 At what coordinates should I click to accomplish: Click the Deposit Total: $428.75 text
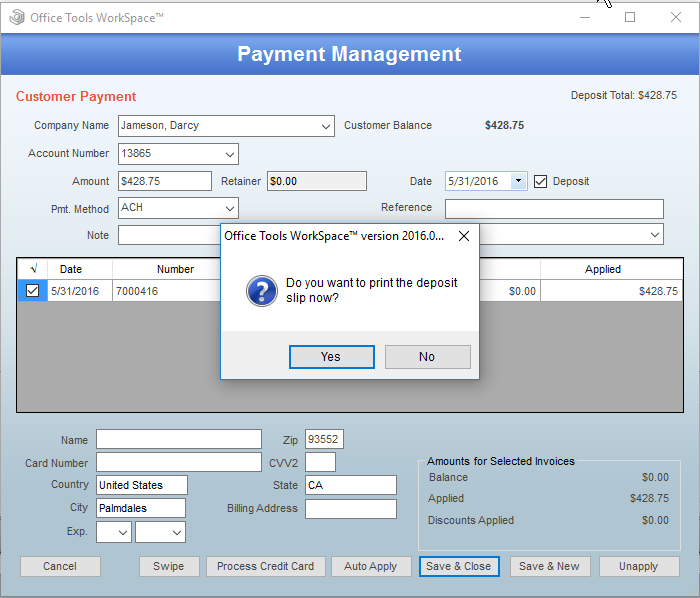point(624,96)
